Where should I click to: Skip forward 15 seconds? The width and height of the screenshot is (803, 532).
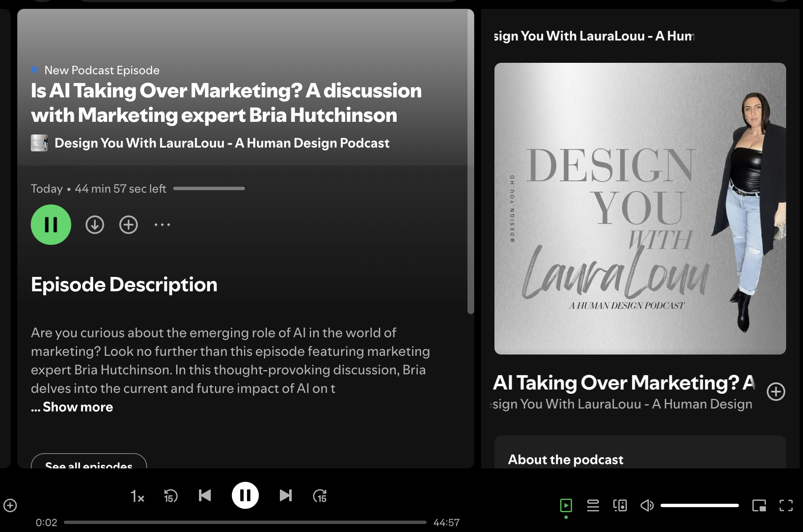click(x=320, y=496)
